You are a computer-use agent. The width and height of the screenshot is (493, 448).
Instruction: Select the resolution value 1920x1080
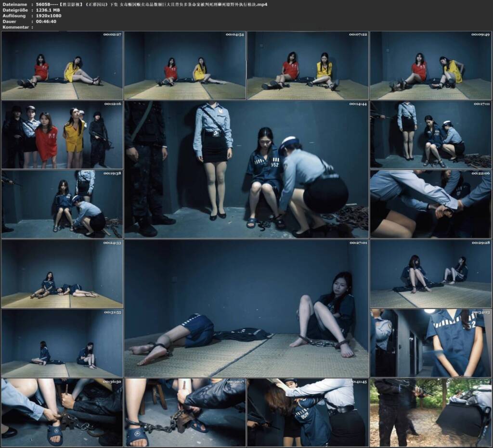[x=49, y=16]
